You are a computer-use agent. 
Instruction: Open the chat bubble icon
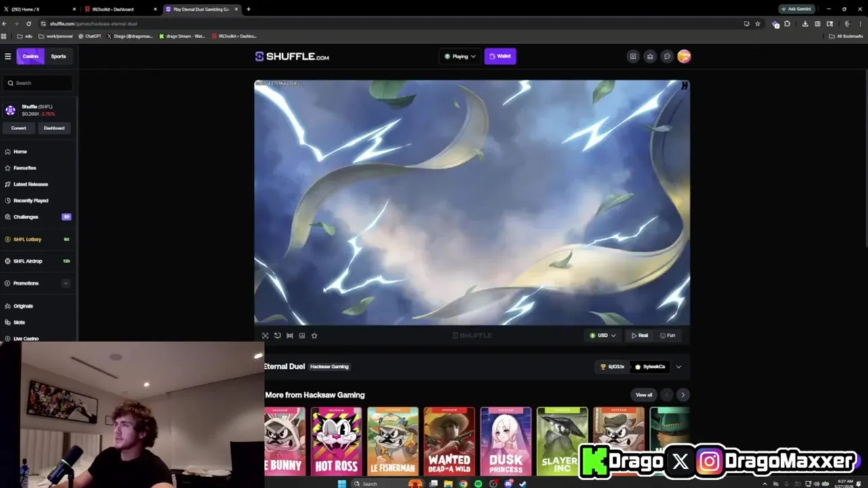click(667, 56)
